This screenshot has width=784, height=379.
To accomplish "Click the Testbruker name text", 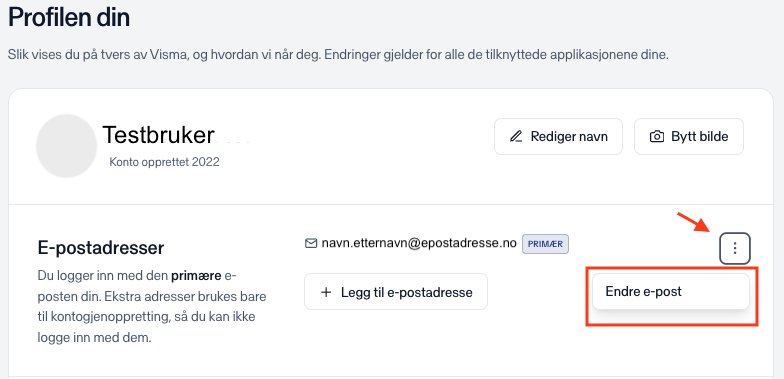I will tap(158, 135).
